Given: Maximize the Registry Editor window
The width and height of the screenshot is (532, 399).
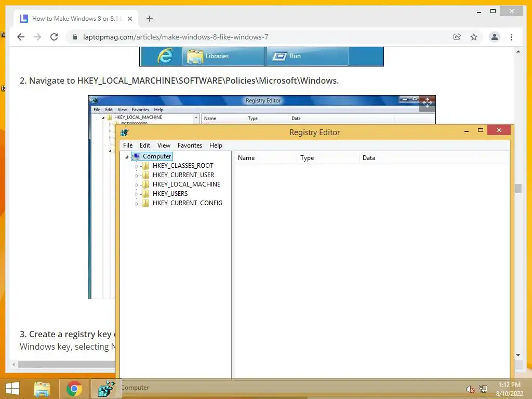Looking at the screenshot, I should coord(481,130).
